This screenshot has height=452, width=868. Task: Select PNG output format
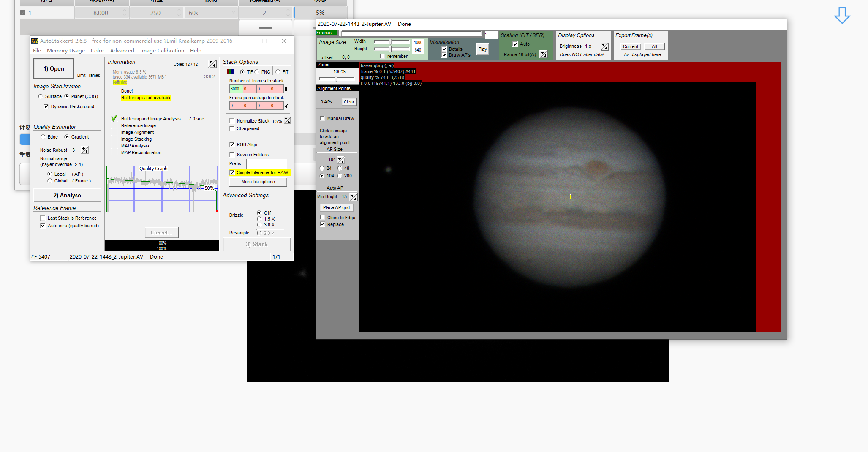click(257, 72)
